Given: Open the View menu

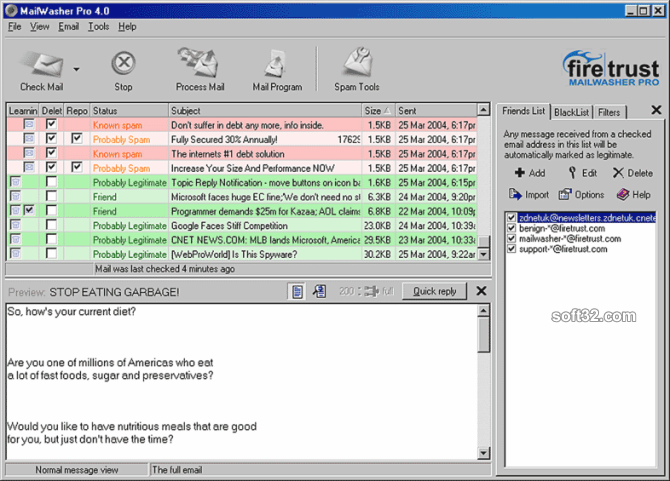Looking at the screenshot, I should click(x=40, y=27).
